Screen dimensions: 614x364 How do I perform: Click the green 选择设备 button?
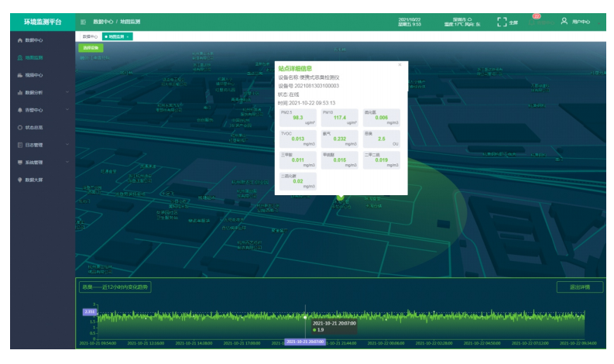[91, 48]
